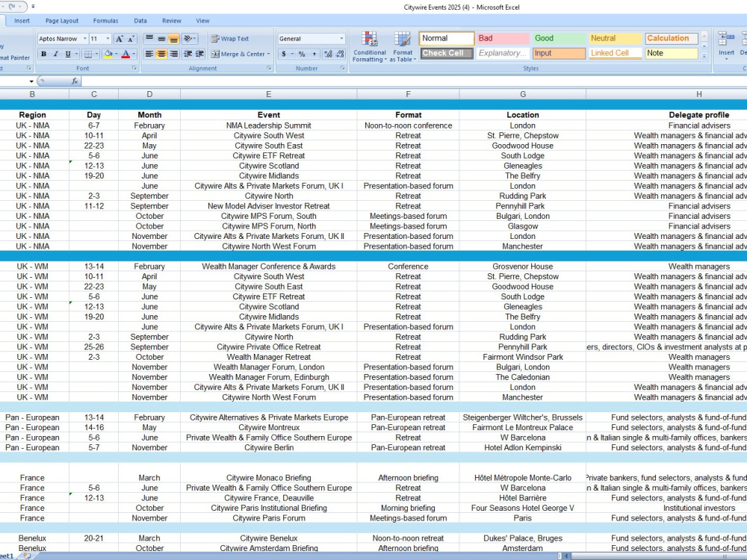747x560 pixels.
Task: Apply Accounting dollar number format
Action: point(283,55)
